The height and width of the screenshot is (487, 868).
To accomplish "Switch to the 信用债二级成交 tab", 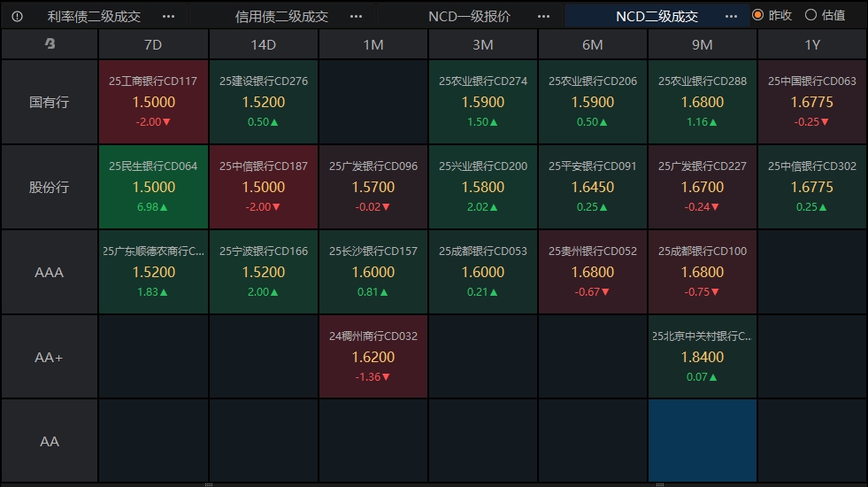I will 281,17.
